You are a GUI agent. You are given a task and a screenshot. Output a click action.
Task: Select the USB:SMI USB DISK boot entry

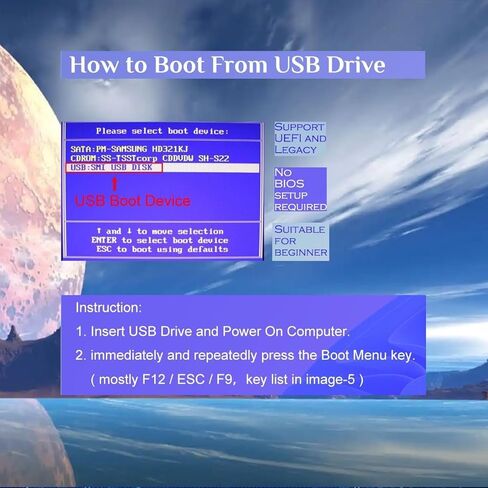tap(162, 168)
